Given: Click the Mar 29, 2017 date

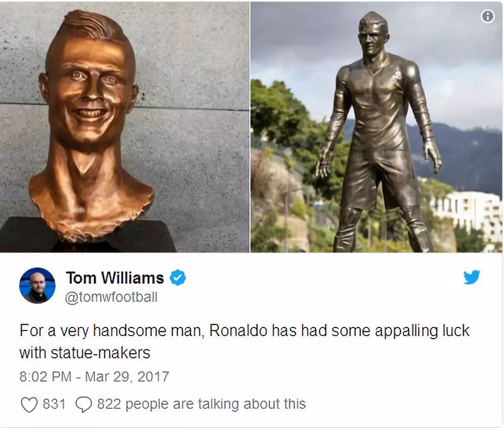Looking at the screenshot, I should (127, 377).
